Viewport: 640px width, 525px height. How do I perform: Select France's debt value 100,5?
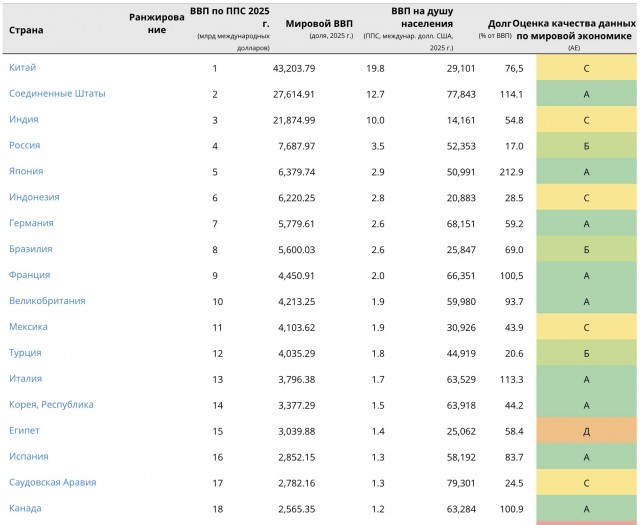coord(511,276)
